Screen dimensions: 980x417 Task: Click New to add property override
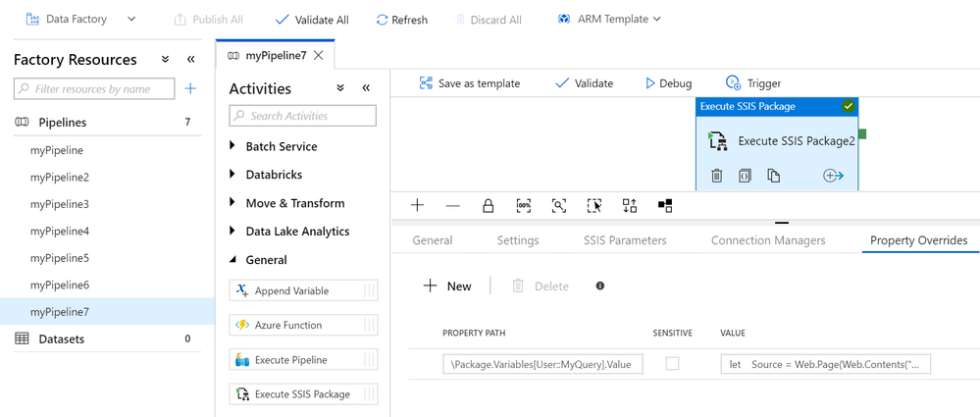point(447,287)
